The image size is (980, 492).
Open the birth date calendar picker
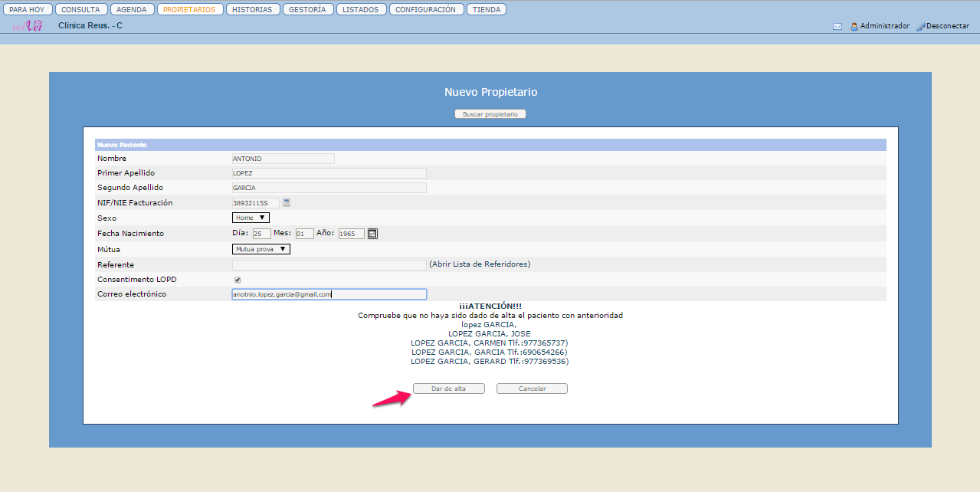[x=372, y=234]
